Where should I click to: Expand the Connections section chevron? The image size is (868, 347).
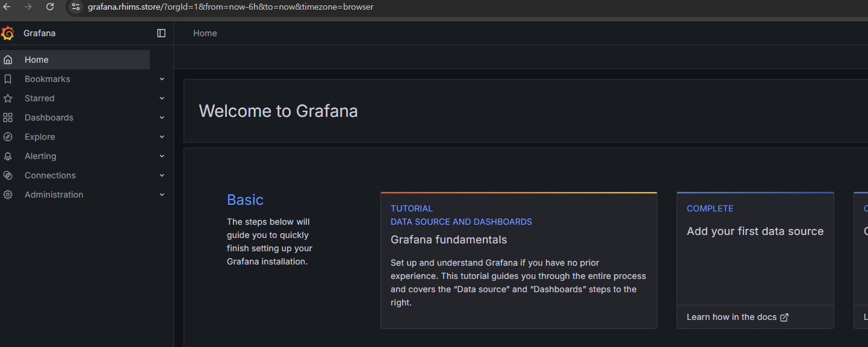[162, 175]
